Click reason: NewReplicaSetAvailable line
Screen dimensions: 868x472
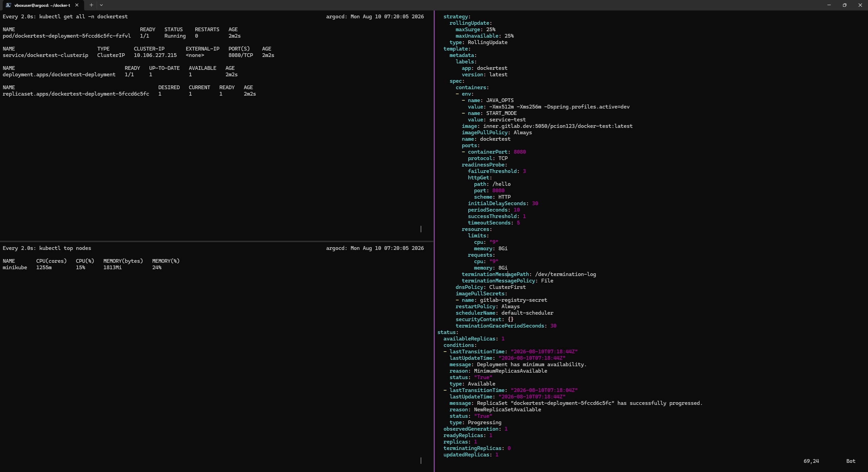(495, 410)
